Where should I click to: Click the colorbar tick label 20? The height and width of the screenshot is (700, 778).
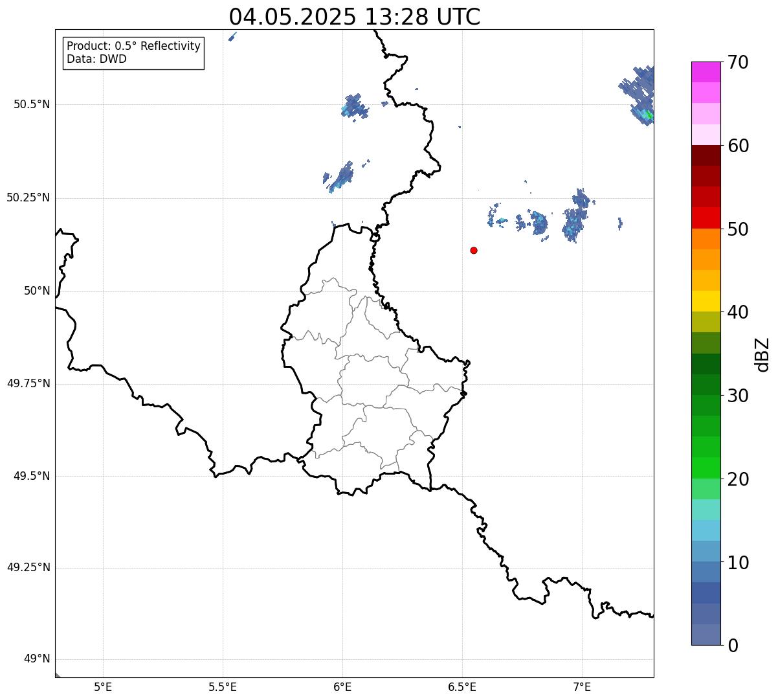739,479
